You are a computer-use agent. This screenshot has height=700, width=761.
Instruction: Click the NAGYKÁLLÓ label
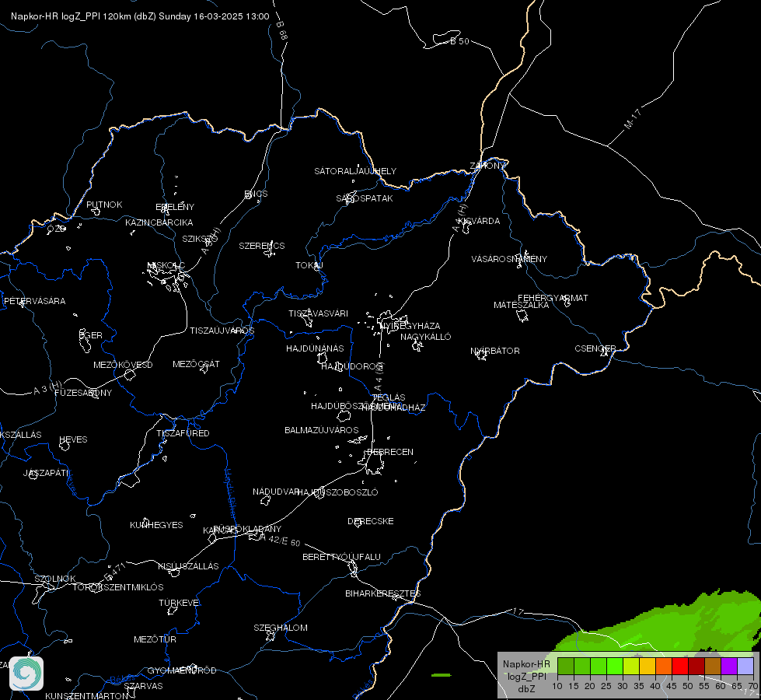pos(426,337)
